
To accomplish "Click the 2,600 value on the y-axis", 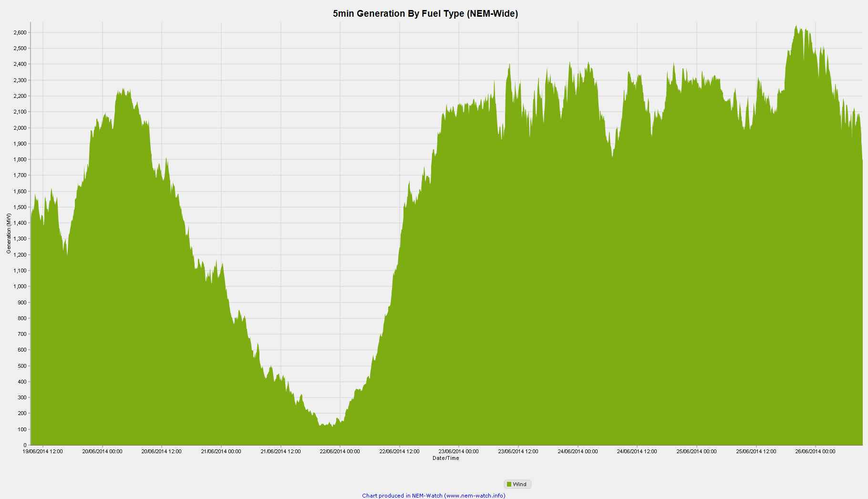I will [20, 32].
